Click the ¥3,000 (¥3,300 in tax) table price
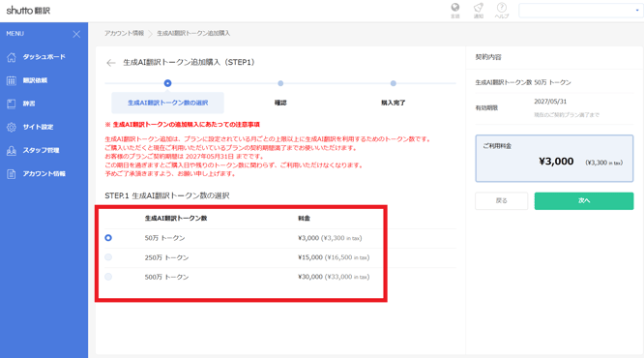644x358 pixels. pos(330,238)
